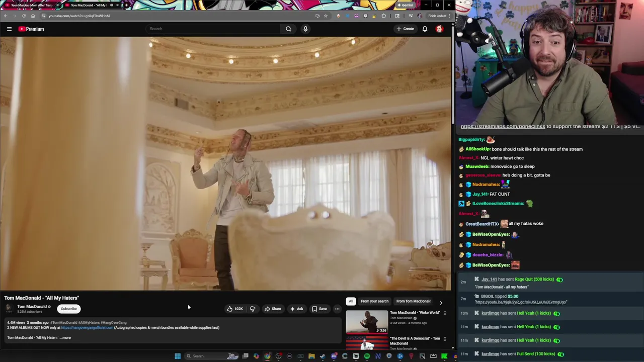The width and height of the screenshot is (644, 362).
Task: Click the search magnifier button
Action: point(288,29)
